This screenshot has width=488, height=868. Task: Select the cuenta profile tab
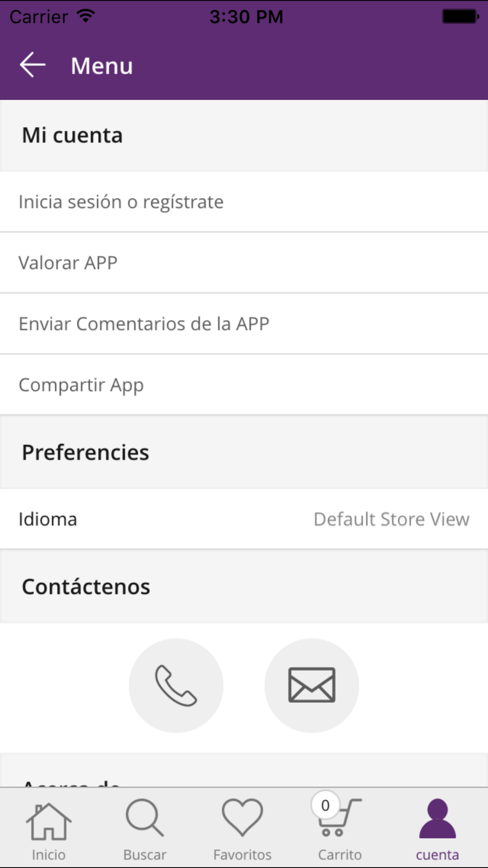coord(438,829)
